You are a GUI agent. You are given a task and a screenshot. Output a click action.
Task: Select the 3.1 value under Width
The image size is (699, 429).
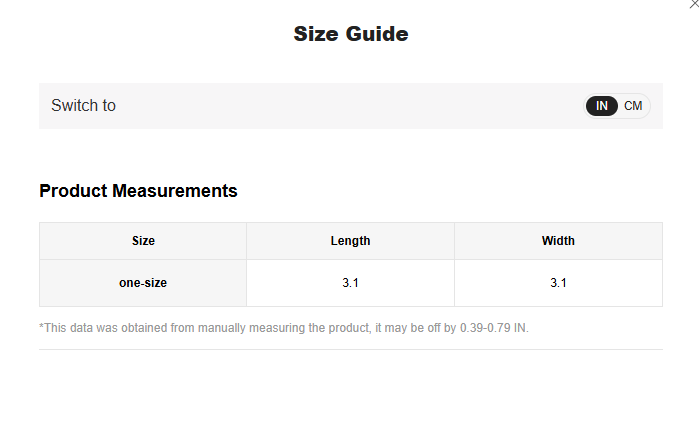point(558,283)
